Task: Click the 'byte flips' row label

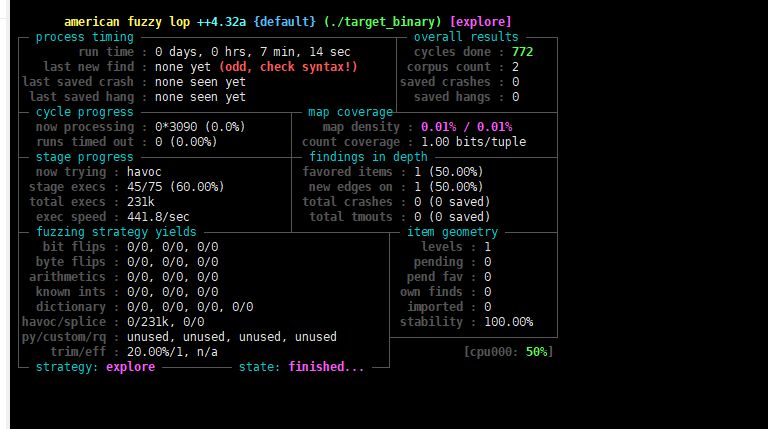Action: (x=71, y=262)
